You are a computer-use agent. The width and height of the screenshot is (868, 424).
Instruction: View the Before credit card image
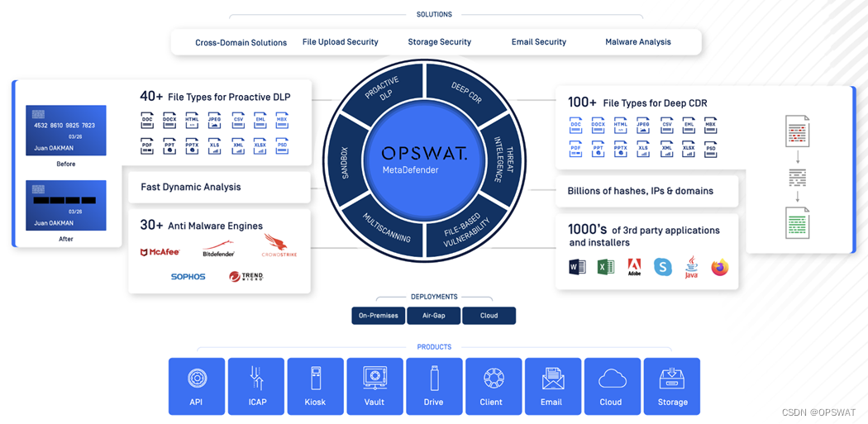pyautogui.click(x=66, y=131)
